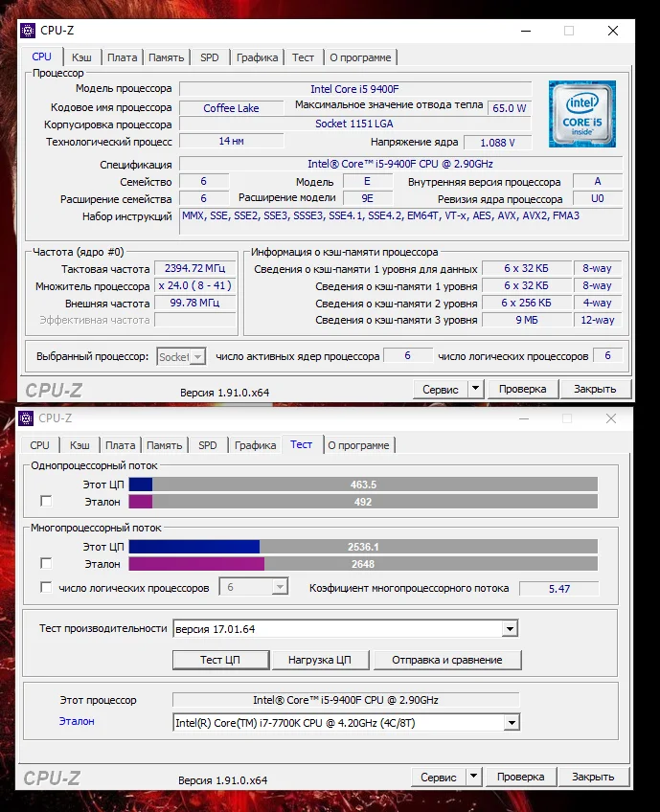Image resolution: width=660 pixels, height=812 pixels.
Task: Click multi-thread Эталон bar showing 2648
Action: tap(363, 564)
